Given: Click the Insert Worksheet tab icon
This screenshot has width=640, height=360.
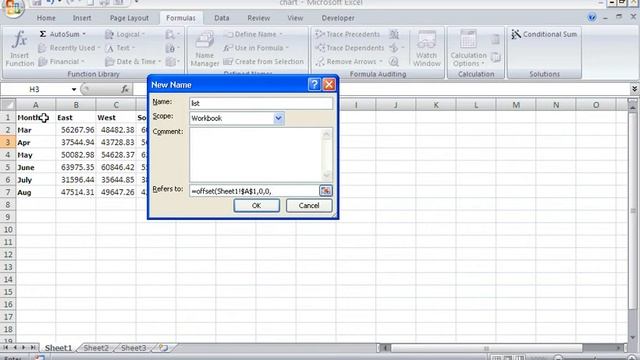Looking at the screenshot, I should pyautogui.click(x=164, y=348).
